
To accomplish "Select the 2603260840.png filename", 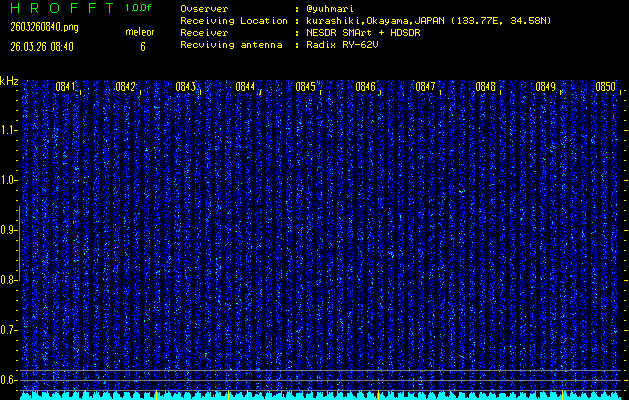I will 43,27.
